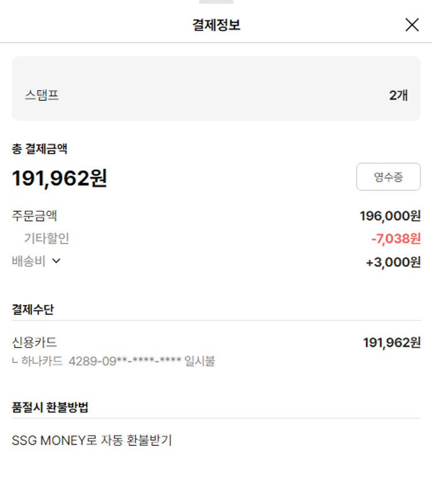The width and height of the screenshot is (432, 504).
Task: Click SSG MONEY로 자동 환불받기 option
Action: click(x=92, y=441)
